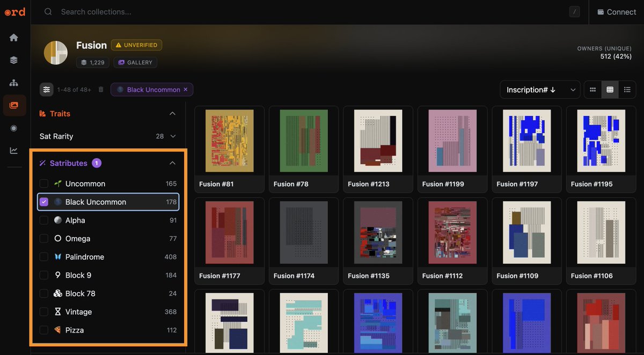The width and height of the screenshot is (644, 355).
Task: Check the Uncommon checkbox
Action: [44, 184]
